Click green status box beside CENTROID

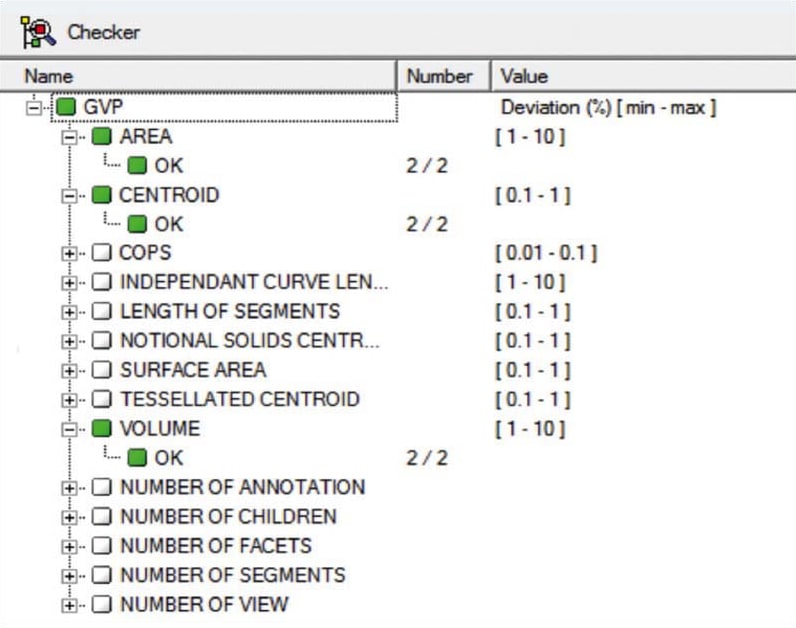(102, 195)
